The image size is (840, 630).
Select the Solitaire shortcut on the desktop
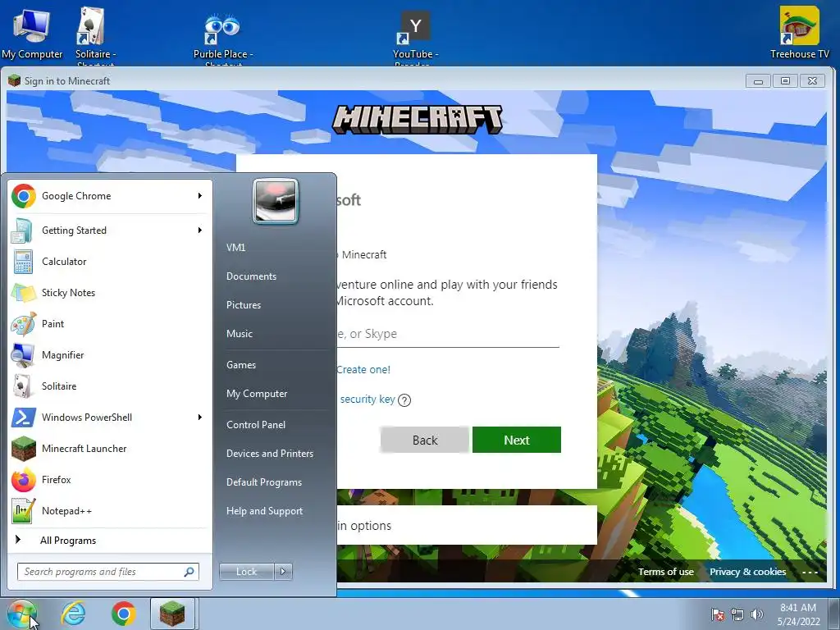pos(95,35)
